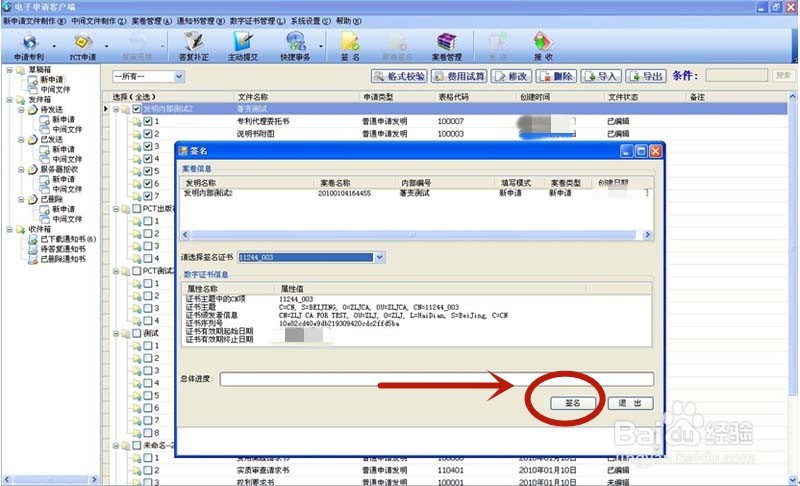Click the left tree panel horizontal scrollbar
800x486 pixels.
click(x=50, y=479)
